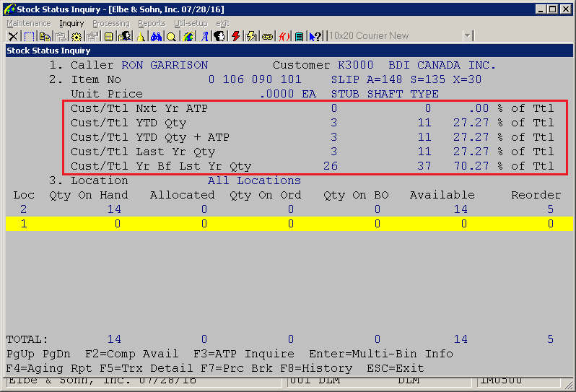The width and height of the screenshot is (576, 392).
Task: Click item number 0 106 090 101
Action: (x=255, y=79)
